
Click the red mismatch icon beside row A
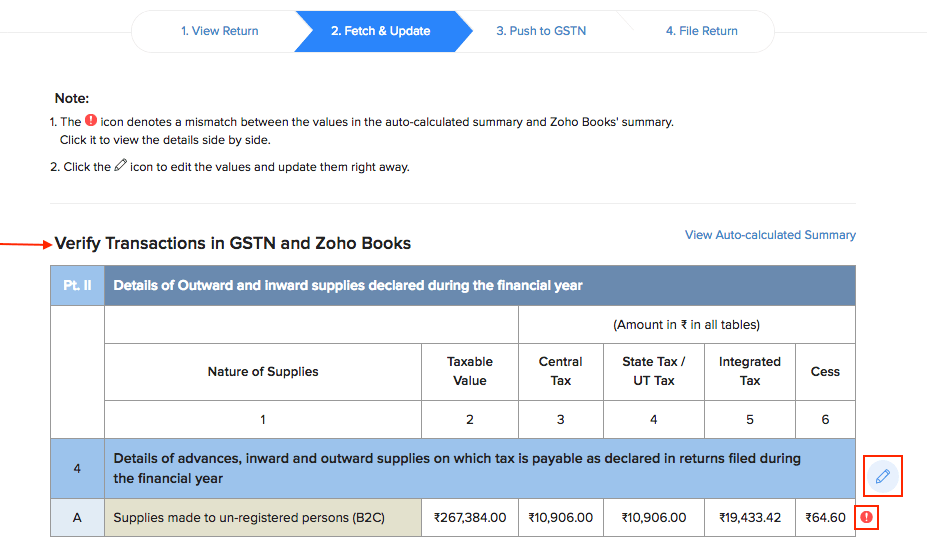866,518
